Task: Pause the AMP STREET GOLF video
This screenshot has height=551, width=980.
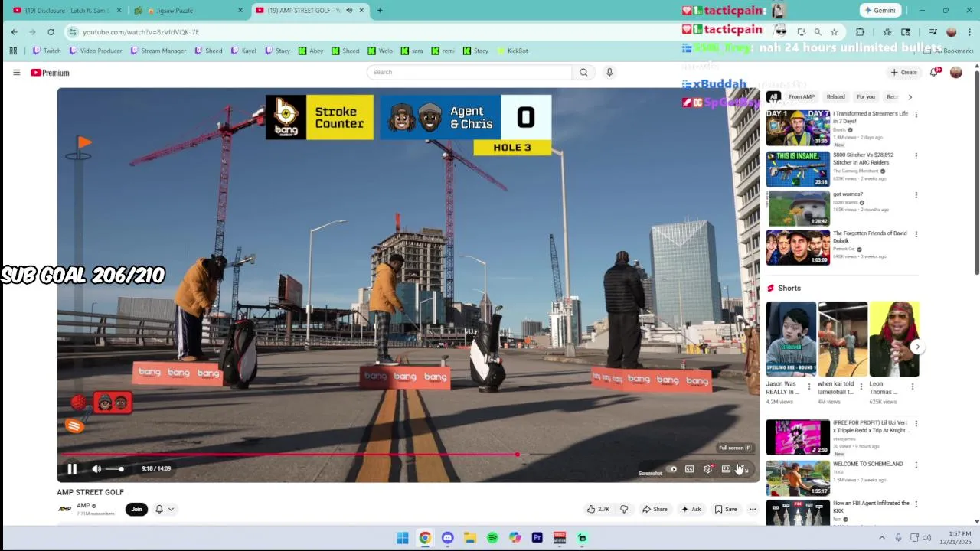Action: click(72, 469)
